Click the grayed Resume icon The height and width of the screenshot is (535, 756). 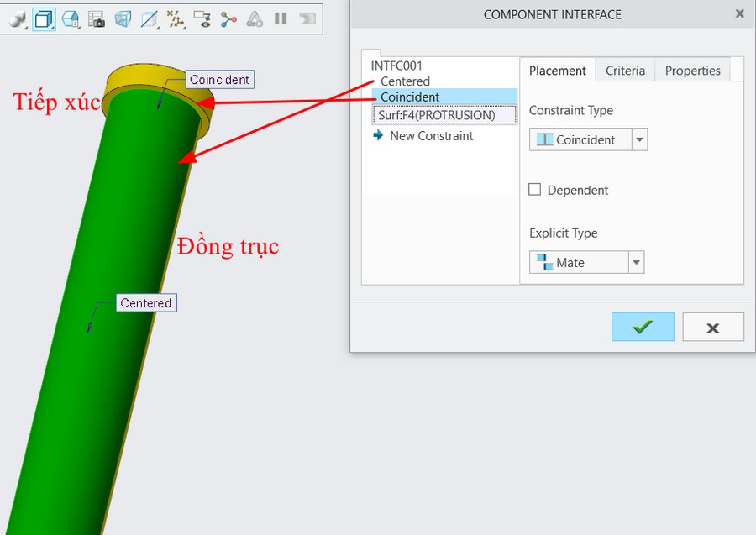point(307,18)
